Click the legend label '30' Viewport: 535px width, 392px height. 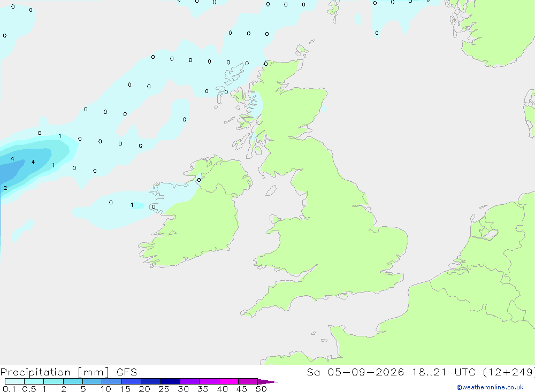pyautogui.click(x=183, y=389)
